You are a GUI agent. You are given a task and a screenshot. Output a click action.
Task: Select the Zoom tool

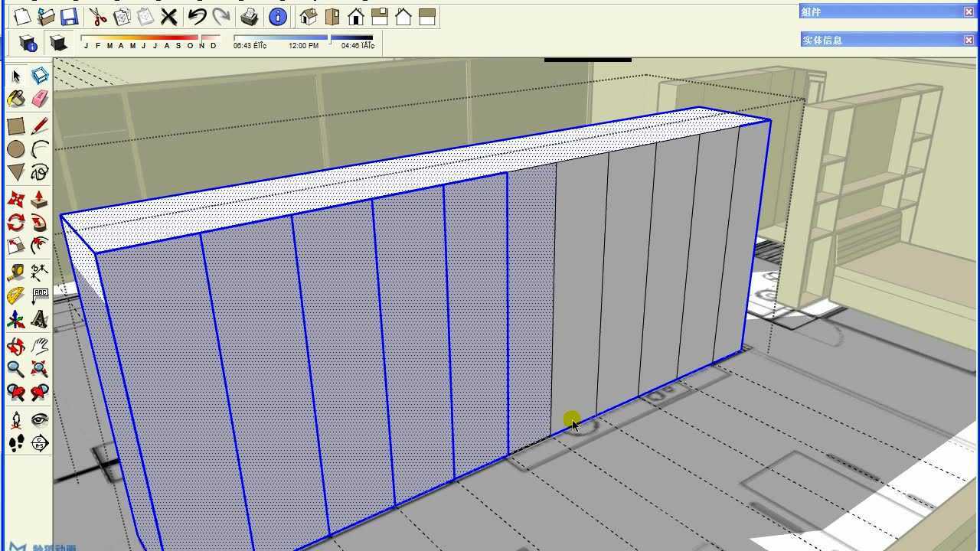point(14,369)
